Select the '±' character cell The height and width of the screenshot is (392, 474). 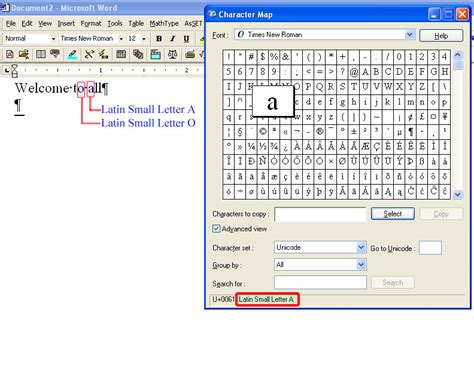[x=354, y=132]
